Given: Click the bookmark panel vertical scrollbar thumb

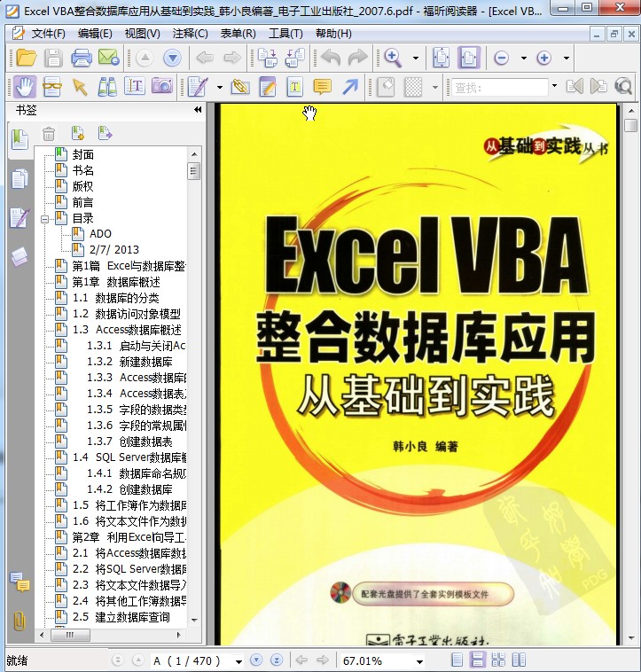Looking at the screenshot, I should 193,171.
